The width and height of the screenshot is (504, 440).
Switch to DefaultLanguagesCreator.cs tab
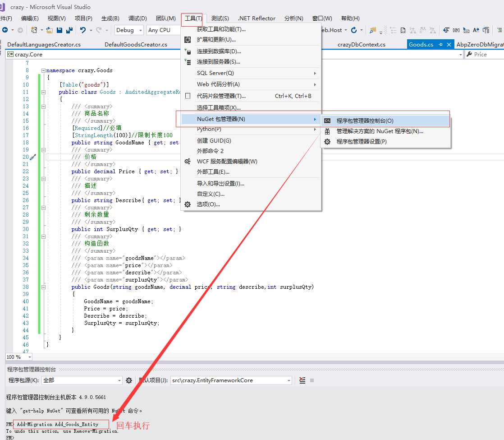click(44, 44)
